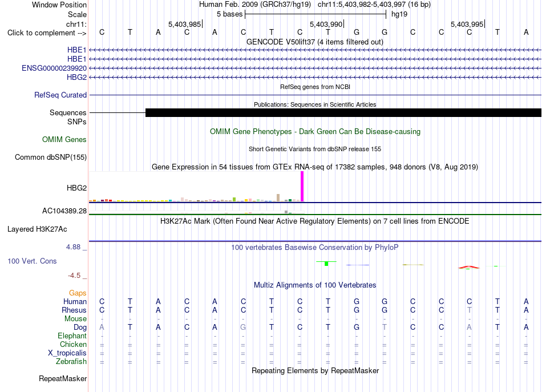This screenshot has height=392, width=542.
Task: Click the gray mismatched T in Rhesus row
Action: (x=469, y=310)
